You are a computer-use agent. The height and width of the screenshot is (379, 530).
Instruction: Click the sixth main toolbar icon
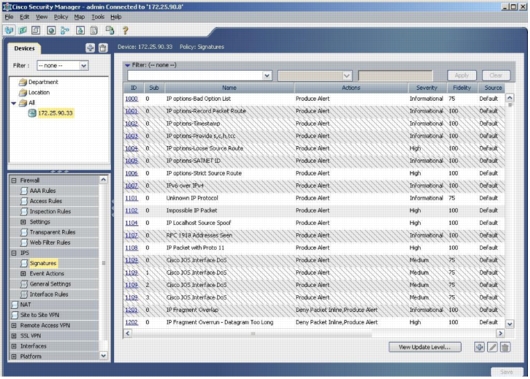pos(80,30)
